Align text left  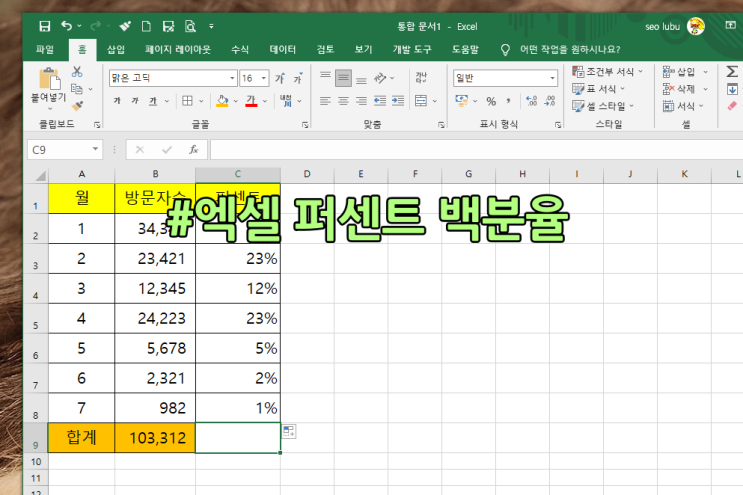click(x=325, y=101)
